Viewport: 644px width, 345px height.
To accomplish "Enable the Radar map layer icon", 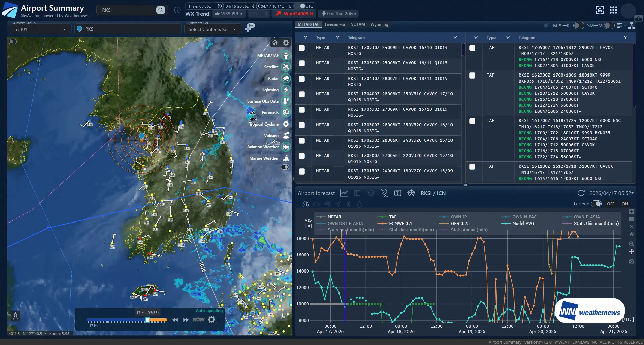I will coord(286,79).
